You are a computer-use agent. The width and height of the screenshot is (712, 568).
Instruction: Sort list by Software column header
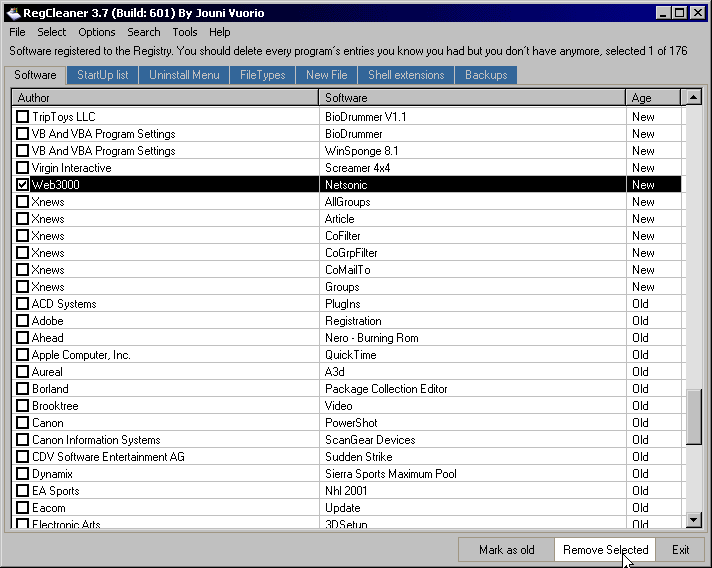click(x=472, y=98)
